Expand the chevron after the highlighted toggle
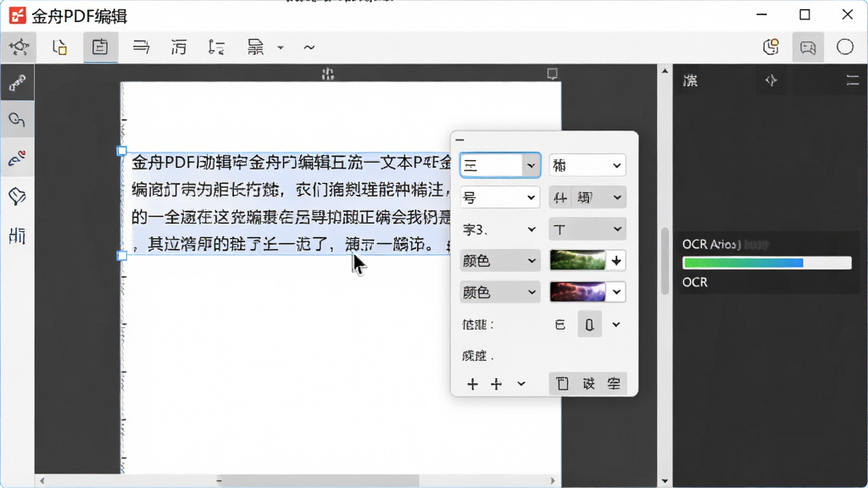 coord(616,324)
